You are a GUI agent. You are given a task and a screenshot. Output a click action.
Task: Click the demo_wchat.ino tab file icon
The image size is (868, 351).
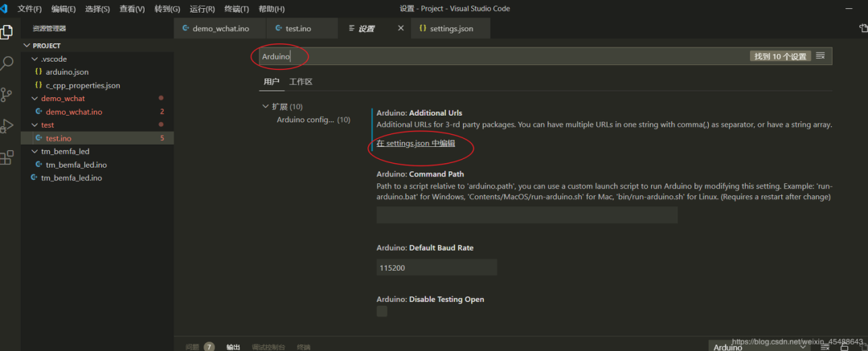(x=186, y=28)
